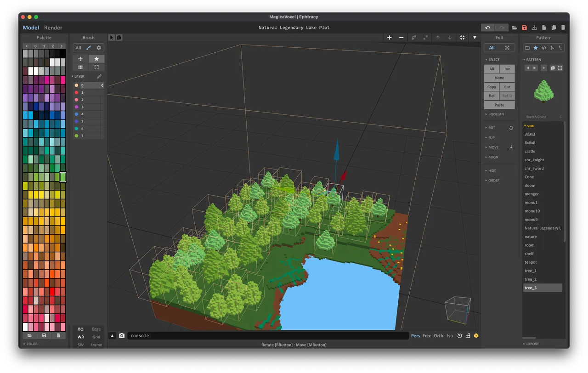
Task: Click the Ref button in the Edit panel
Action: 492,96
